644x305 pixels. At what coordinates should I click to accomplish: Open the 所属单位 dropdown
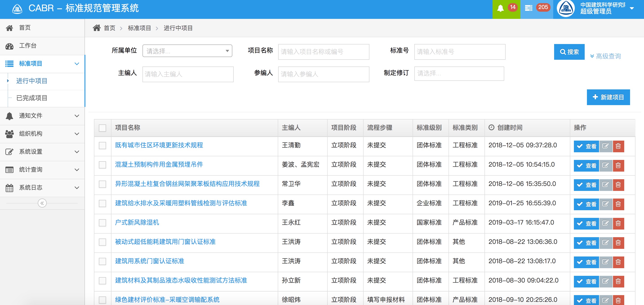click(187, 51)
